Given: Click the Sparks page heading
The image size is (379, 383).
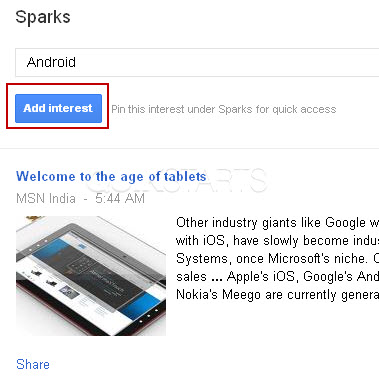Looking at the screenshot, I should point(43,17).
